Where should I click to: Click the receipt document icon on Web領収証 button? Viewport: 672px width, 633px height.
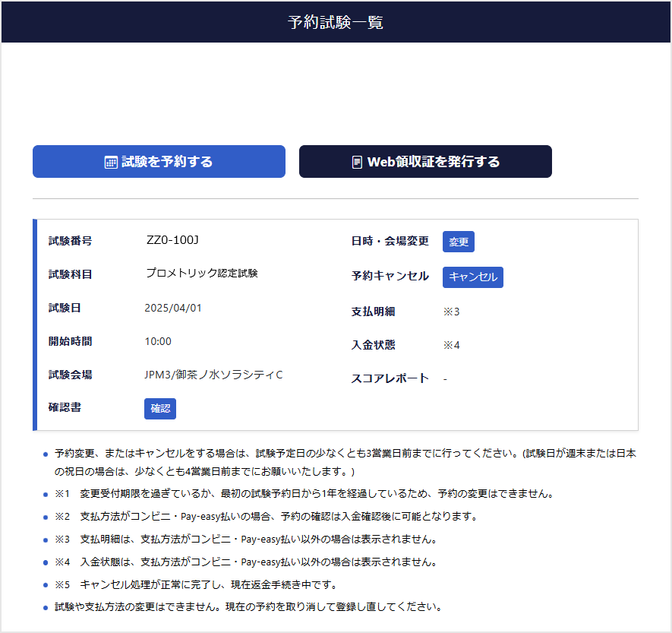(x=357, y=162)
